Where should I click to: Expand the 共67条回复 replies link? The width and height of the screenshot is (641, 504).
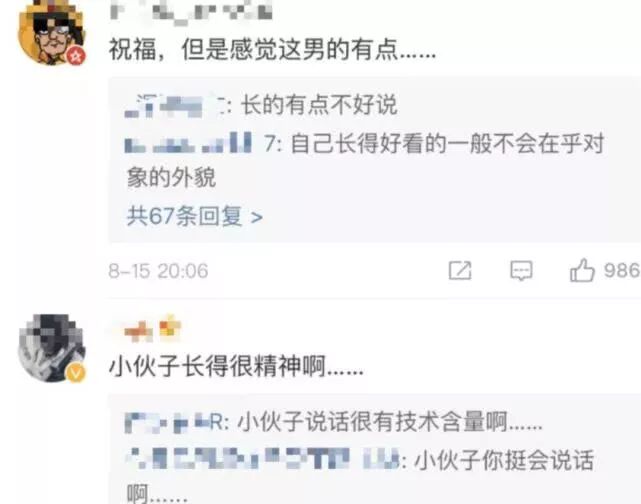(195, 216)
